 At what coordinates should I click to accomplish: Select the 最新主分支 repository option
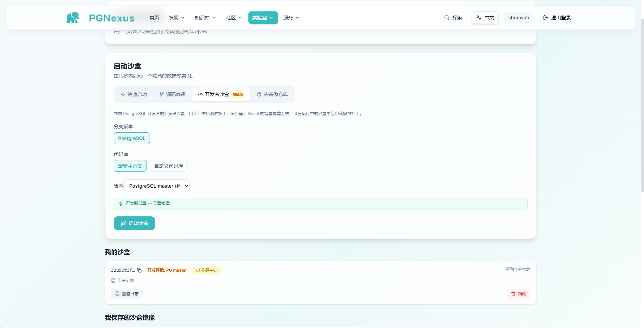pyautogui.click(x=130, y=166)
